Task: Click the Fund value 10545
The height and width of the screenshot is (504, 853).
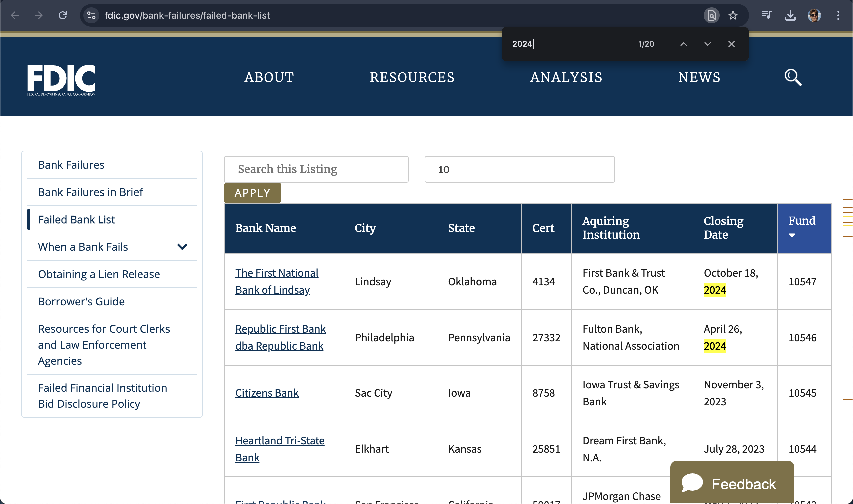Action: 802,393
